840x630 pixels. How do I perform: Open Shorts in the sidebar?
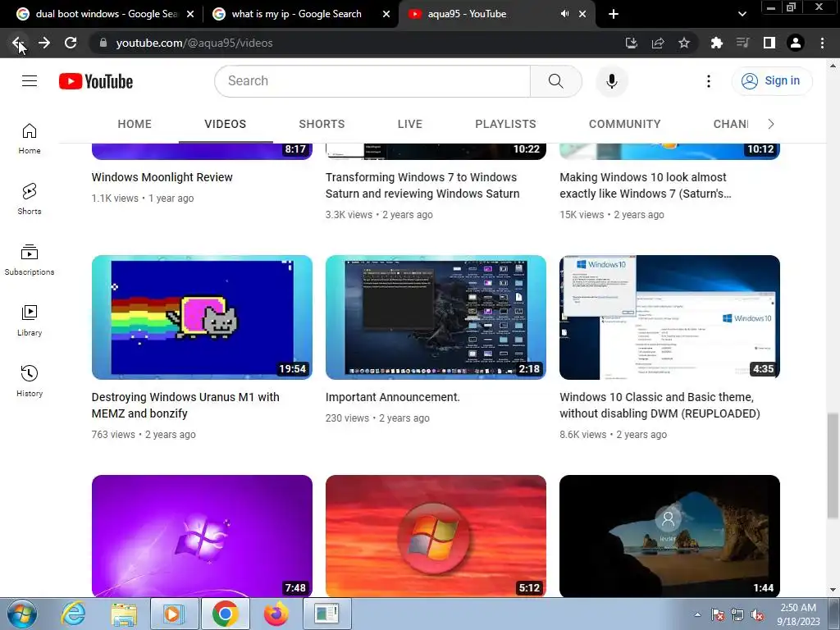30,199
